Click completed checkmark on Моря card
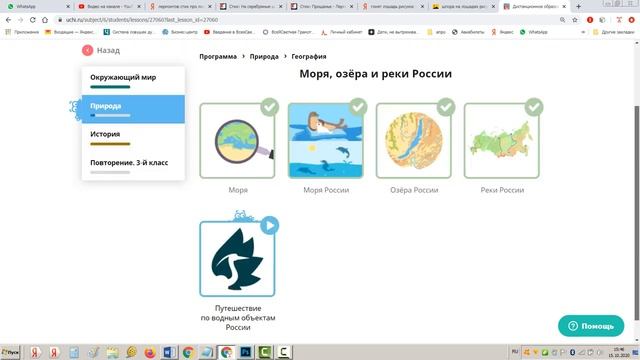This screenshot has width=640, height=360. point(269,107)
